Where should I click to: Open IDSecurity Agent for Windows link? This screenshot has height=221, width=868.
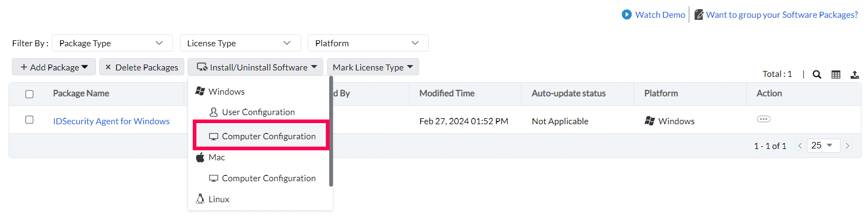[111, 121]
